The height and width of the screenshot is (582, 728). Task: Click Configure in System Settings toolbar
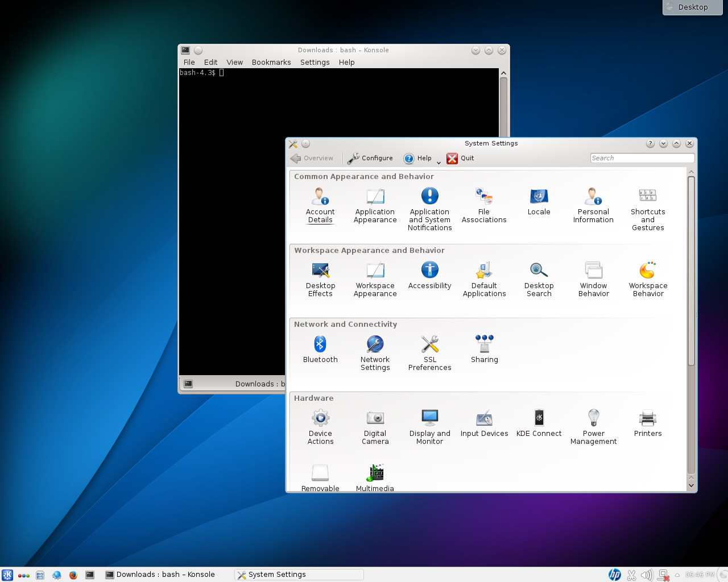coord(370,158)
